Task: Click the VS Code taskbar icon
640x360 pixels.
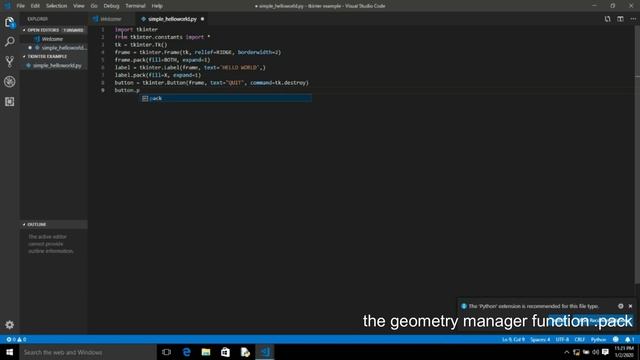Action: click(265, 352)
